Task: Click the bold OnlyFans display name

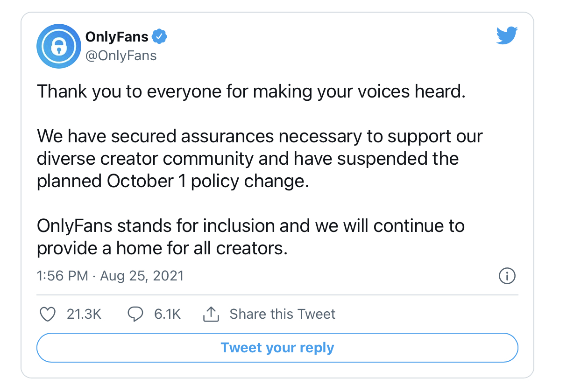Action: click(117, 36)
